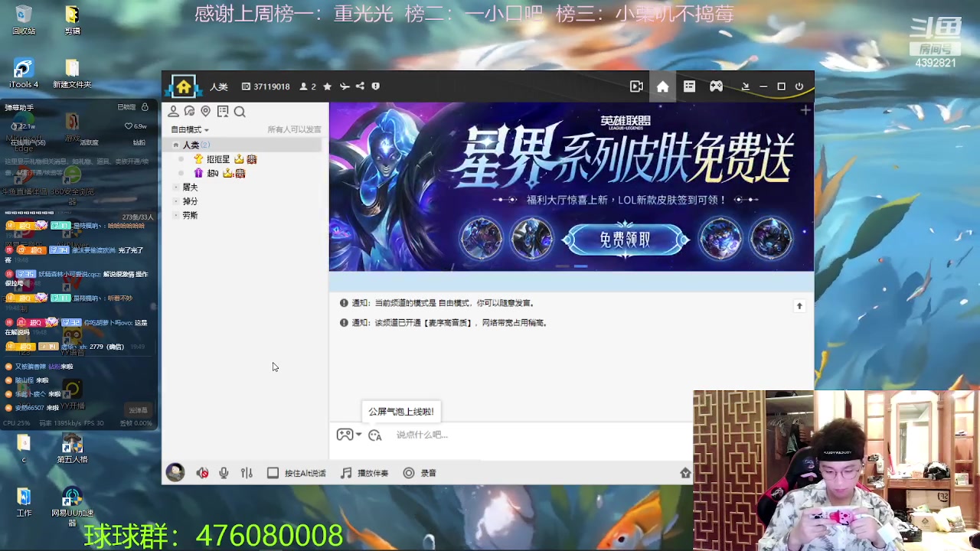Viewport: 980px width, 551px height.
Task: Open 屠夫 channel by its name
Action: tap(190, 187)
